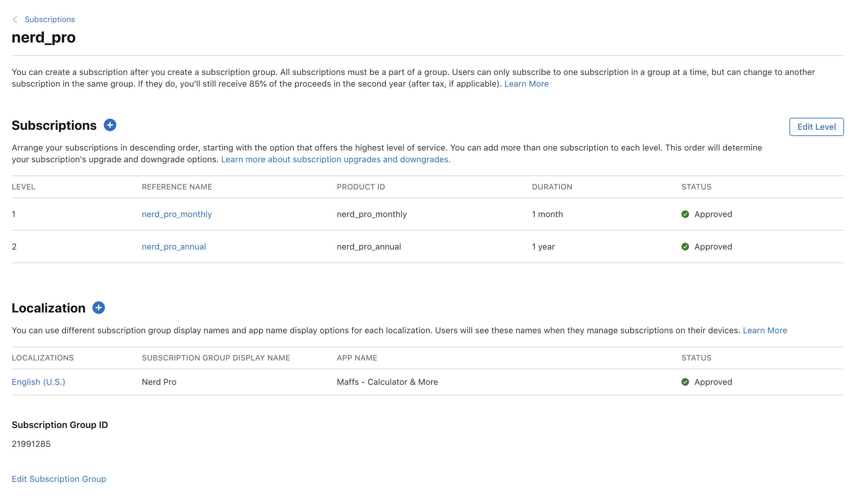This screenshot has height=501, width=868.
Task: Click the Edit Level button
Action: coord(816,127)
